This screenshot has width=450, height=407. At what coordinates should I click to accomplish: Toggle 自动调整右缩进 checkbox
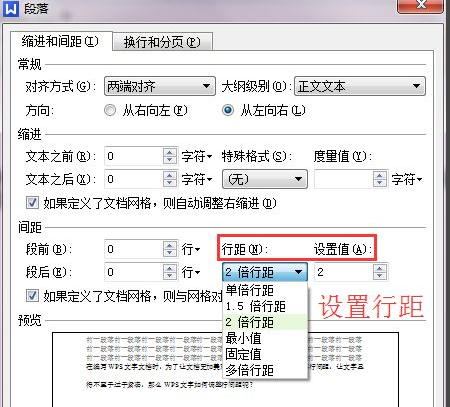point(32,202)
